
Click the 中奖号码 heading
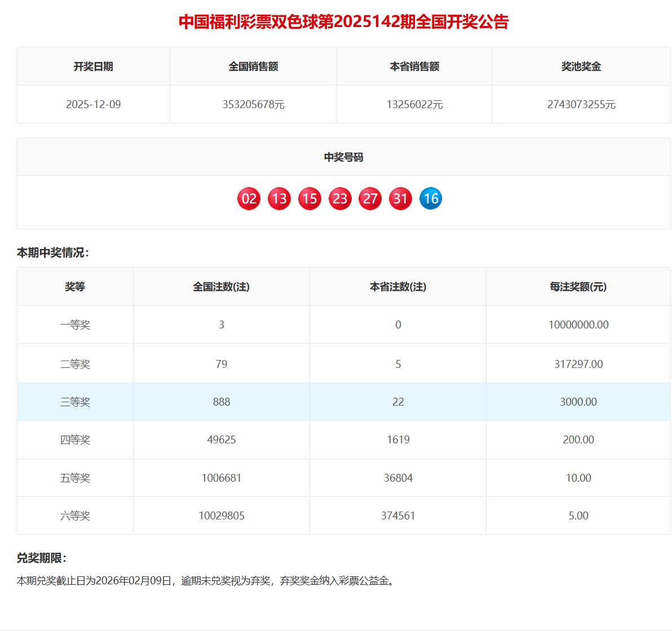(344, 157)
